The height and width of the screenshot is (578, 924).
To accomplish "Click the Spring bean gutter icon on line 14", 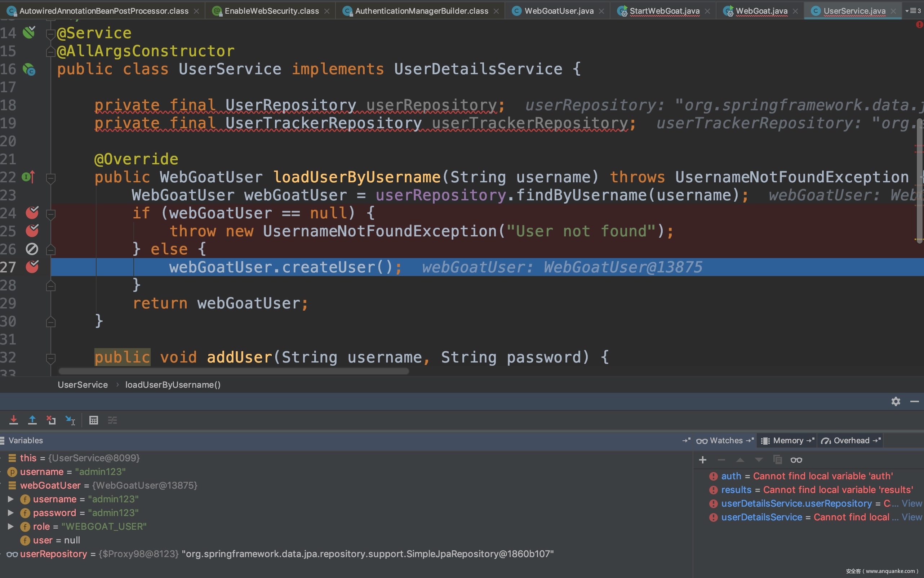I will coord(29,32).
